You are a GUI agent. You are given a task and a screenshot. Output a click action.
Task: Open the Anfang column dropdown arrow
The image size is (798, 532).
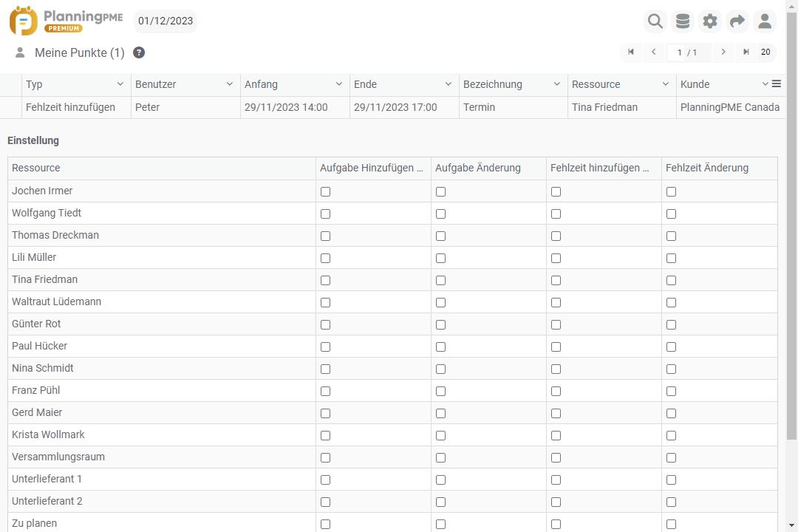[x=339, y=84]
